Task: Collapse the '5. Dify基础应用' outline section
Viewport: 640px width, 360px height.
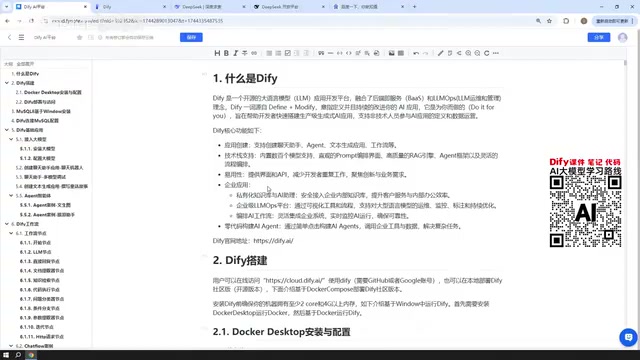Action: click(7, 130)
